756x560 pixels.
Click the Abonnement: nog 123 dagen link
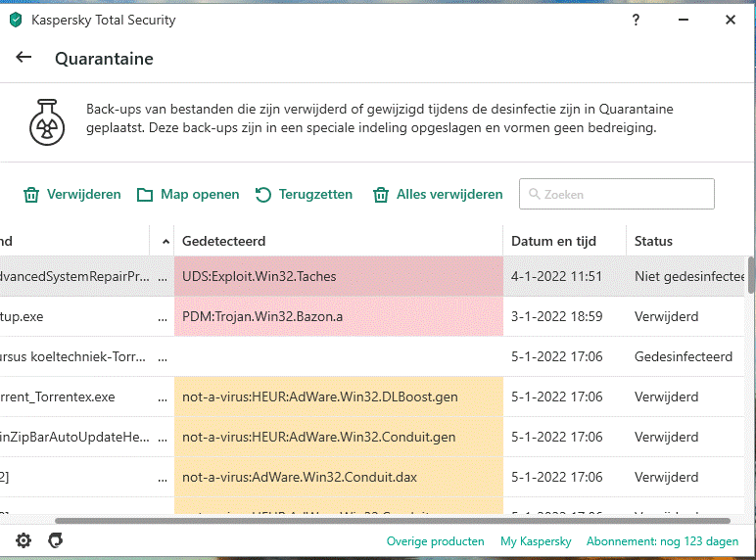tap(662, 541)
